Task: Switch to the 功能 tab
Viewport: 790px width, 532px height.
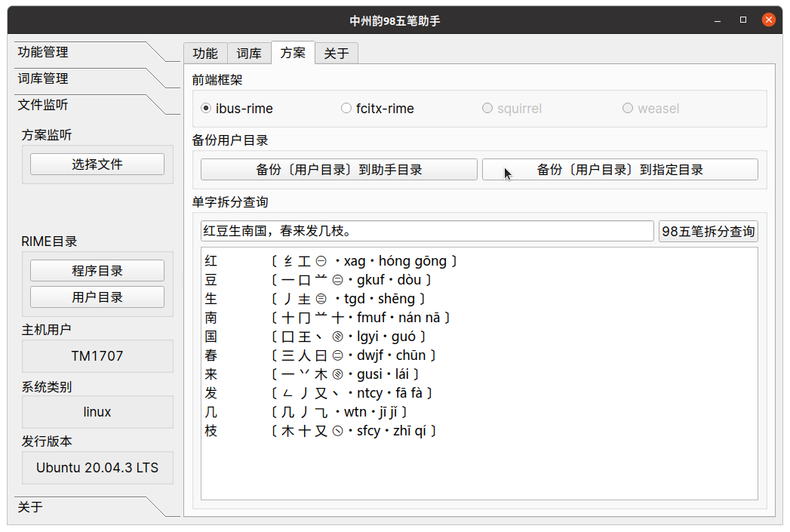Action: 205,54
